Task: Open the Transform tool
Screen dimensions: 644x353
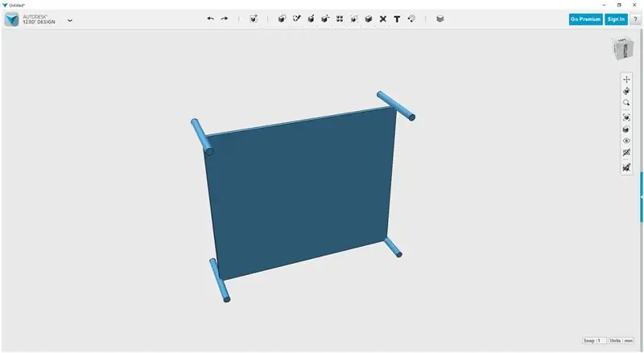Action: (254, 18)
